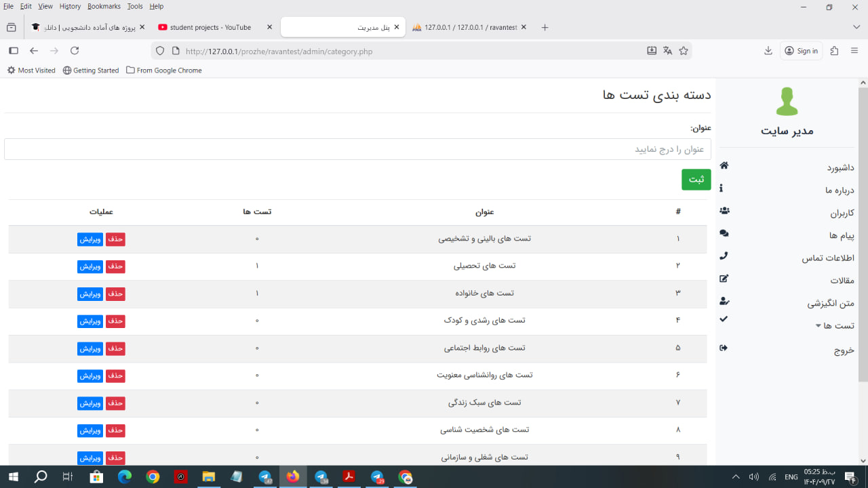Click the users icon beside کاربران
Screen dimensions: 868x488
pyautogui.click(x=724, y=211)
